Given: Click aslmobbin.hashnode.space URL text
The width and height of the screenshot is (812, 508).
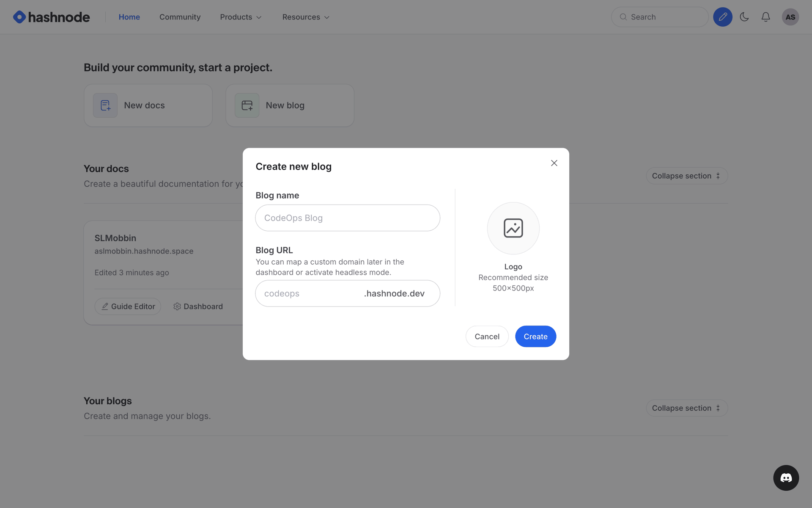Looking at the screenshot, I should 144,251.
